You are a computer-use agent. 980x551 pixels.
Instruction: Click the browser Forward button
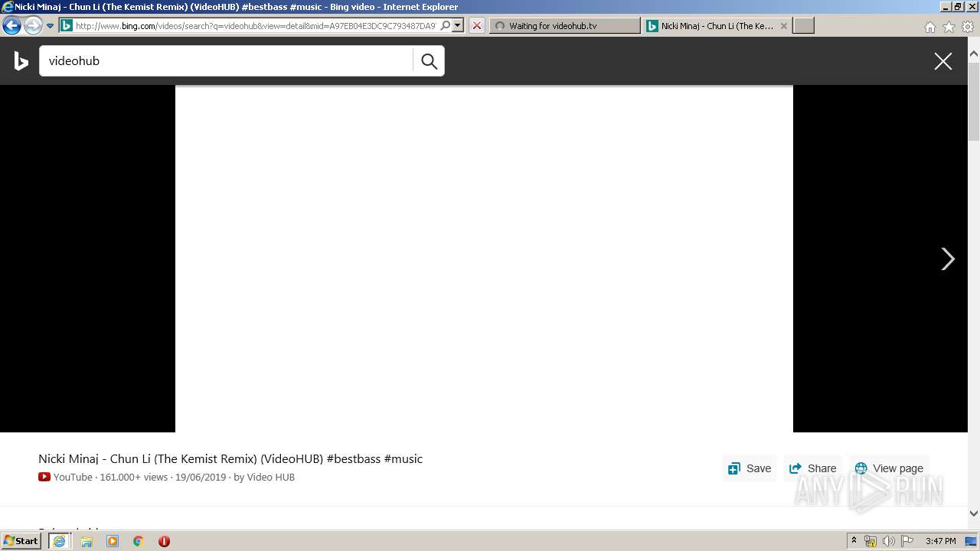point(33,25)
